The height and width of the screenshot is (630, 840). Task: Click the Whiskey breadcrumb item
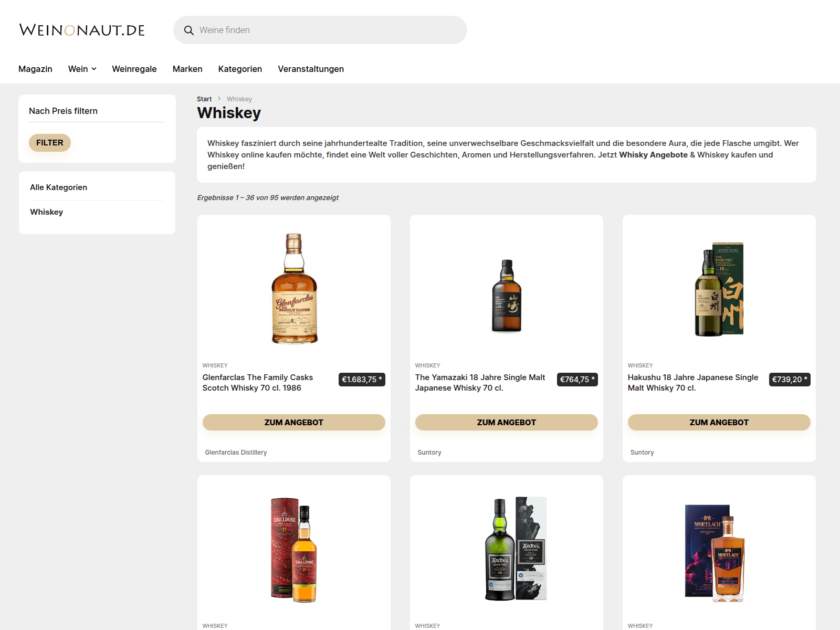point(239,99)
